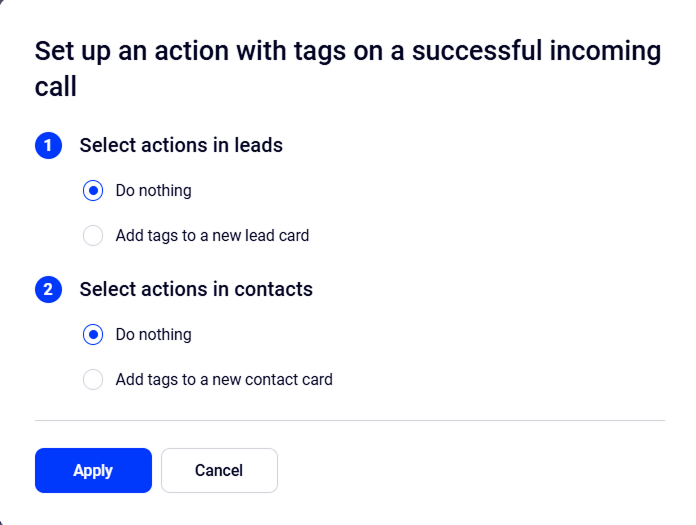Viewport: 696px width, 525px height.
Task: Click the empty circle beside the lead card option
Action: (x=93, y=236)
